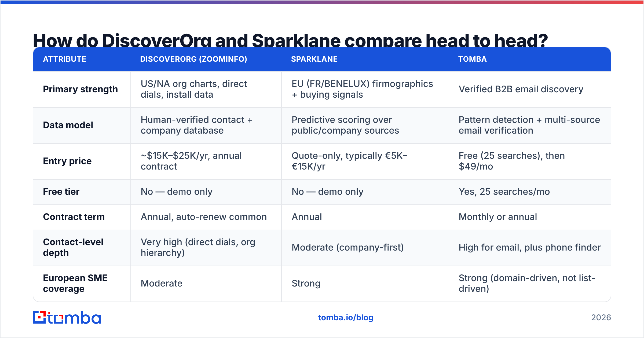
Task: Select 'High for email, plus phone finder' cell
Action: tap(530, 248)
